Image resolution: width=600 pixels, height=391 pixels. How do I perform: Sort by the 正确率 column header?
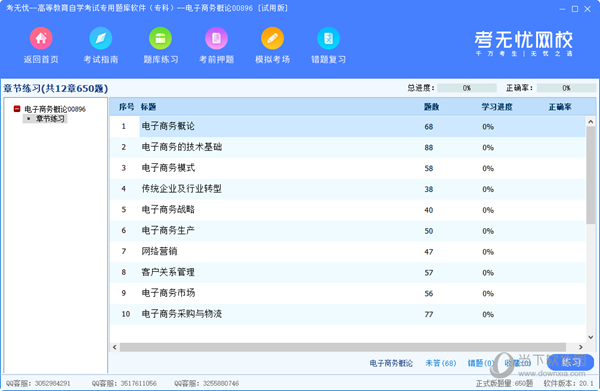[x=560, y=107]
